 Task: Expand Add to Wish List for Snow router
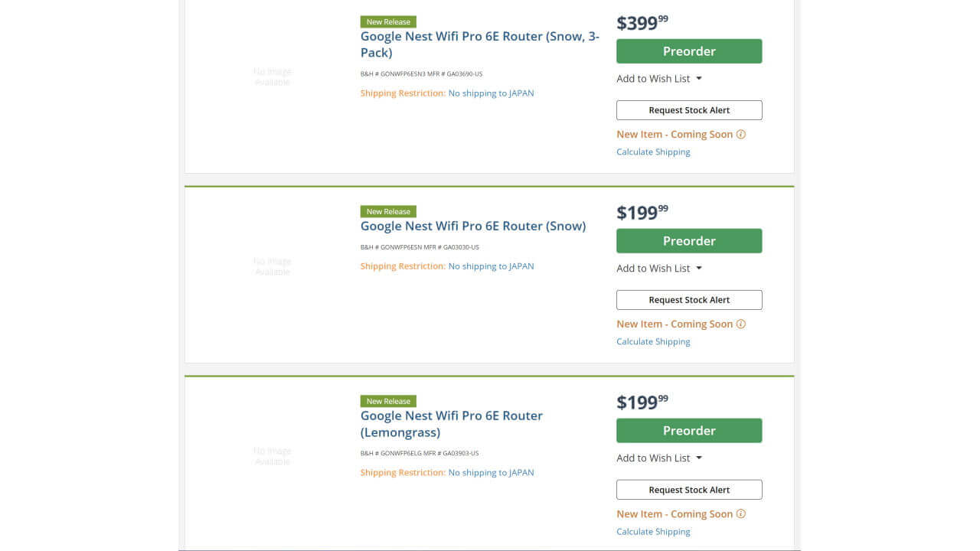659,269
